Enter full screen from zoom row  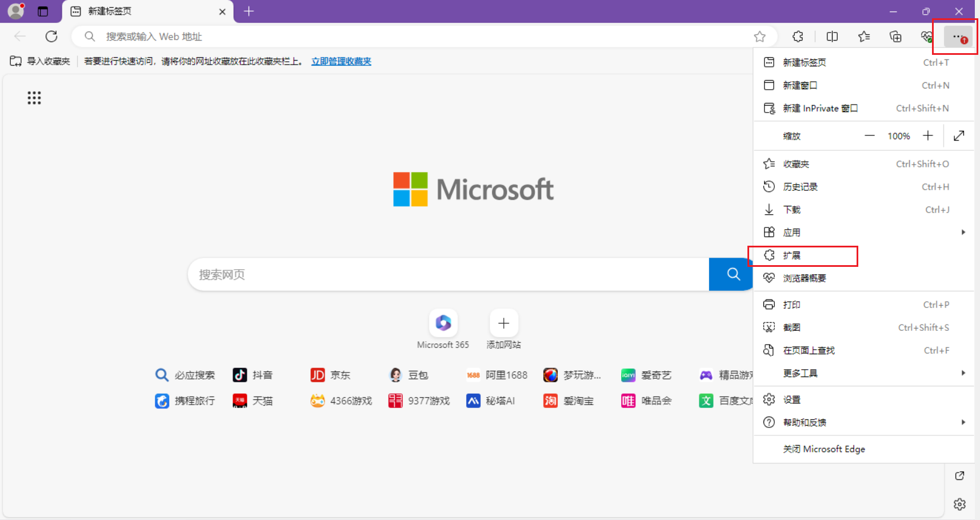(959, 135)
